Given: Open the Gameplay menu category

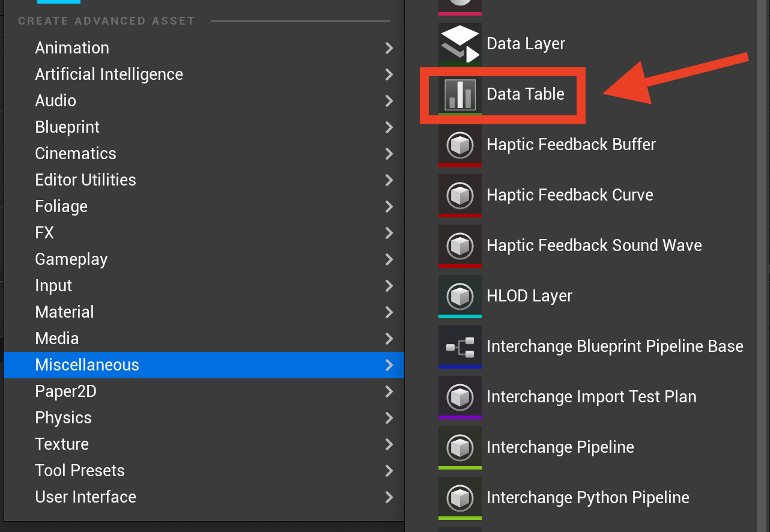Looking at the screenshot, I should (204, 259).
